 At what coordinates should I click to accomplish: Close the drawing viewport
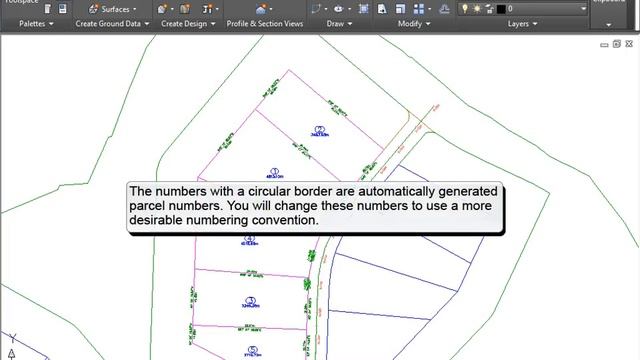629,44
